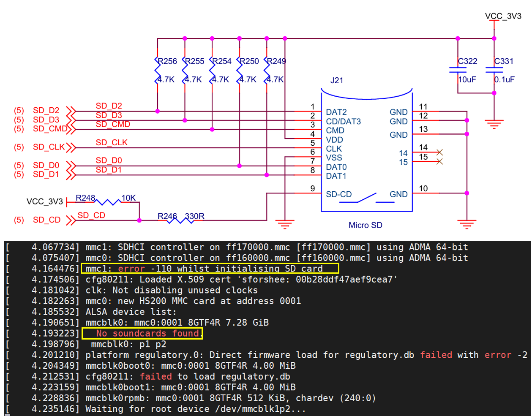Click the 'mmcblk0boot0' 4.00 MiB line
The height and width of the screenshot is (416, 532).
(x=191, y=366)
